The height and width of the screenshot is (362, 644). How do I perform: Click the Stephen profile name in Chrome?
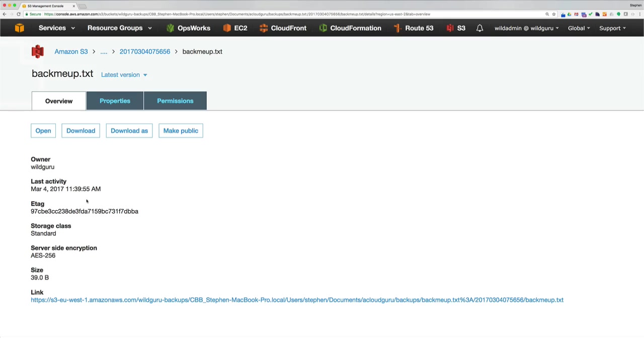point(635,5)
